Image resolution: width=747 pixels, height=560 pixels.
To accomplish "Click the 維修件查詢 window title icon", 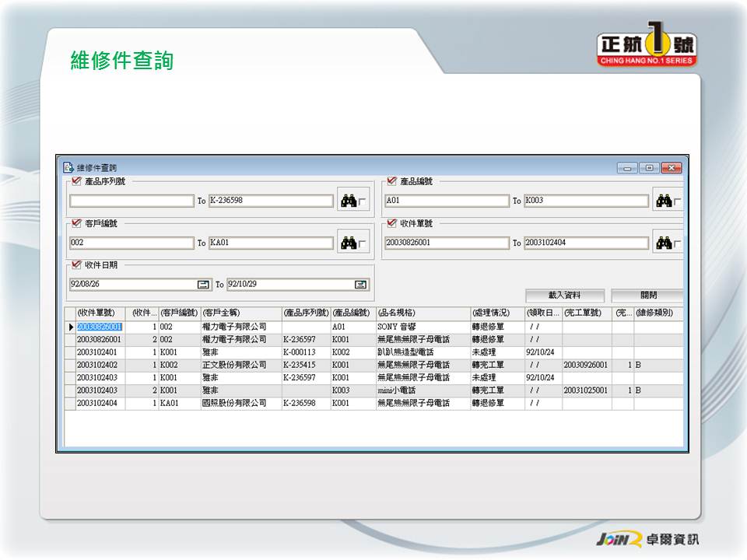I will pos(68,167).
